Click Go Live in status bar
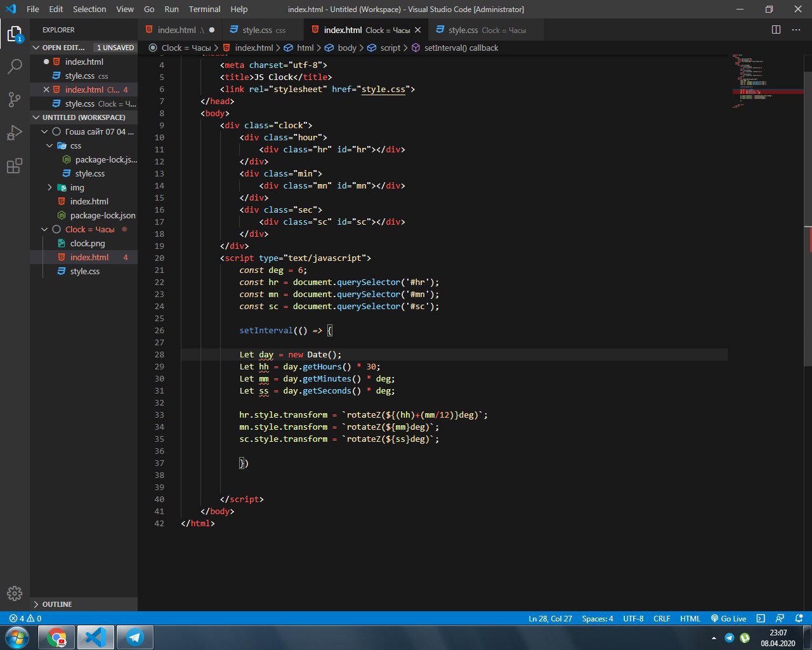The image size is (812, 650). [728, 618]
